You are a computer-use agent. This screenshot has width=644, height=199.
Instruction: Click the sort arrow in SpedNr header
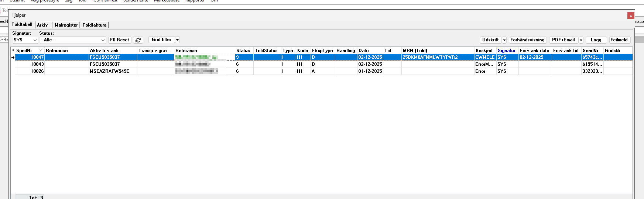click(x=41, y=51)
